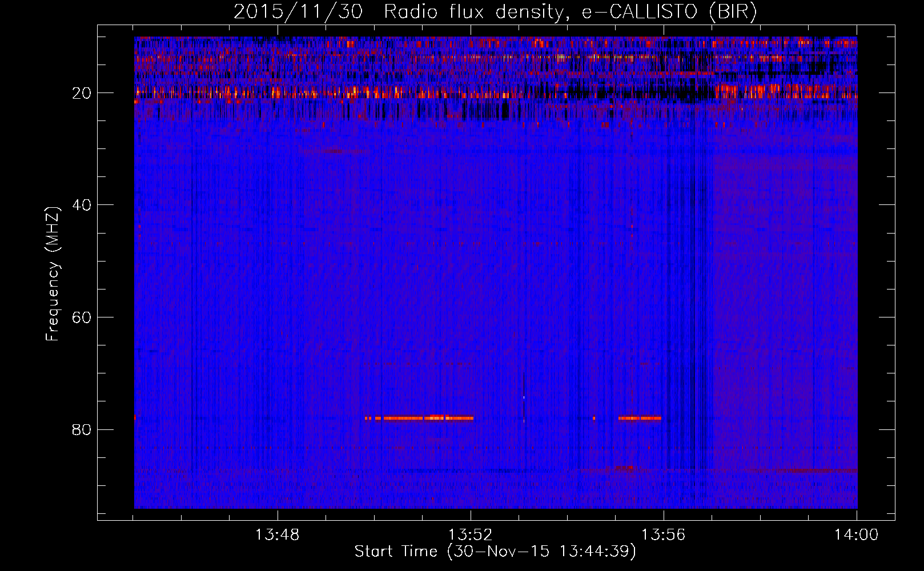Click the shorter red band near 13:55 at 78 MHz
Screen dimensions: 924x571
click(x=640, y=418)
